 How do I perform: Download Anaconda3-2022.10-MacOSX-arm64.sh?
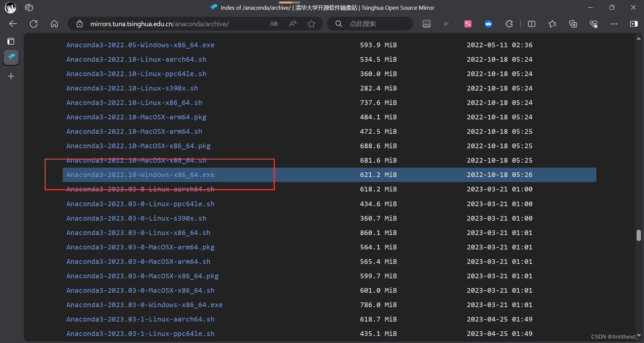134,131
